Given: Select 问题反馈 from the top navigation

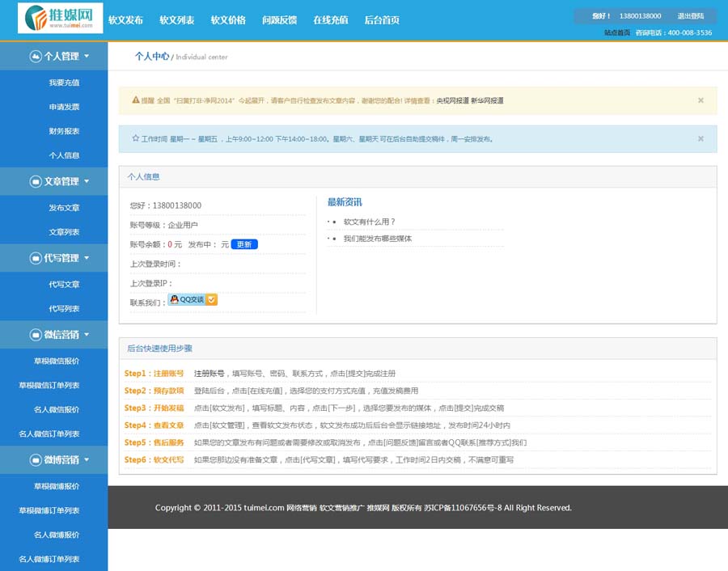Looking at the screenshot, I should (279, 20).
